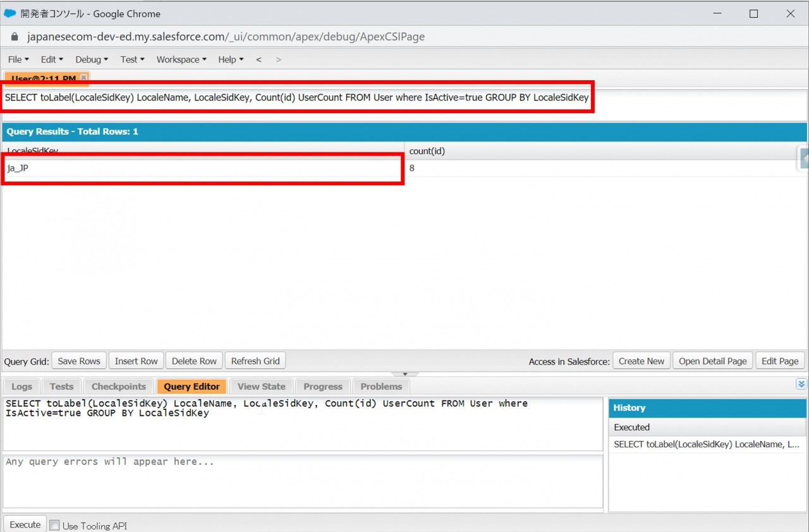Switch to the Progress tab

click(322, 386)
